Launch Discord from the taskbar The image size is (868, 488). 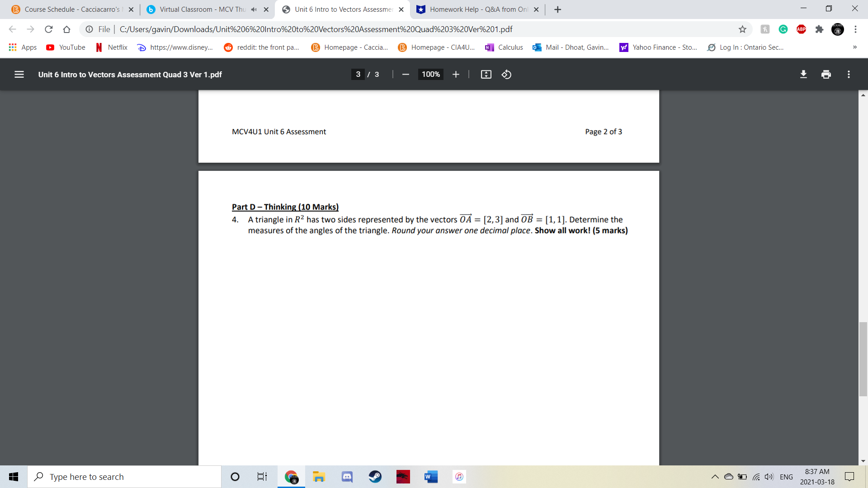(347, 476)
